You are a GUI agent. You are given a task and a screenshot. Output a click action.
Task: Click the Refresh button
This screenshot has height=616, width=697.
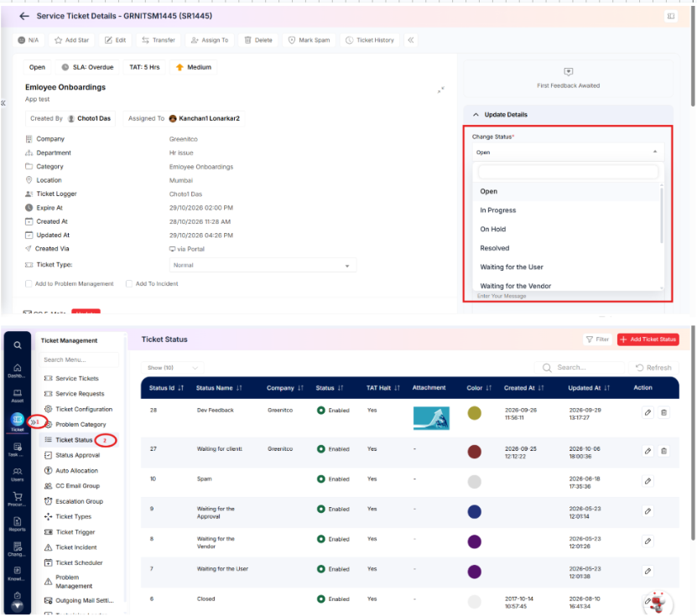click(x=653, y=367)
